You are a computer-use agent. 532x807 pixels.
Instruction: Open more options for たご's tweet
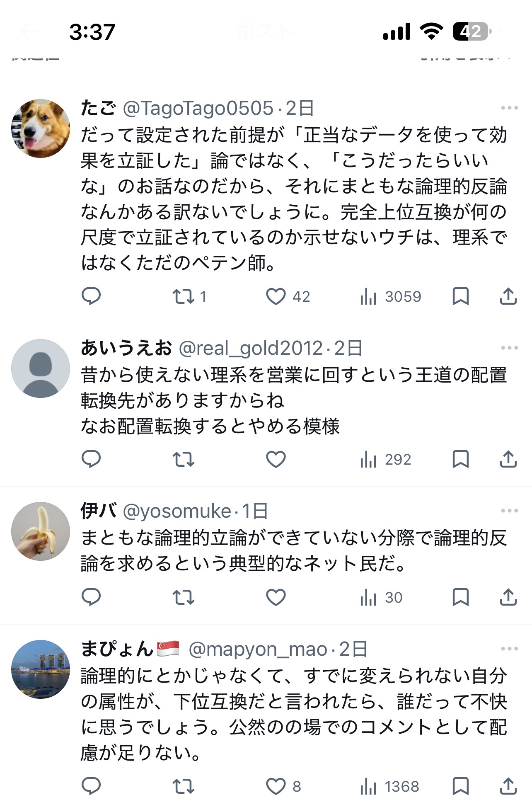pos(509,108)
